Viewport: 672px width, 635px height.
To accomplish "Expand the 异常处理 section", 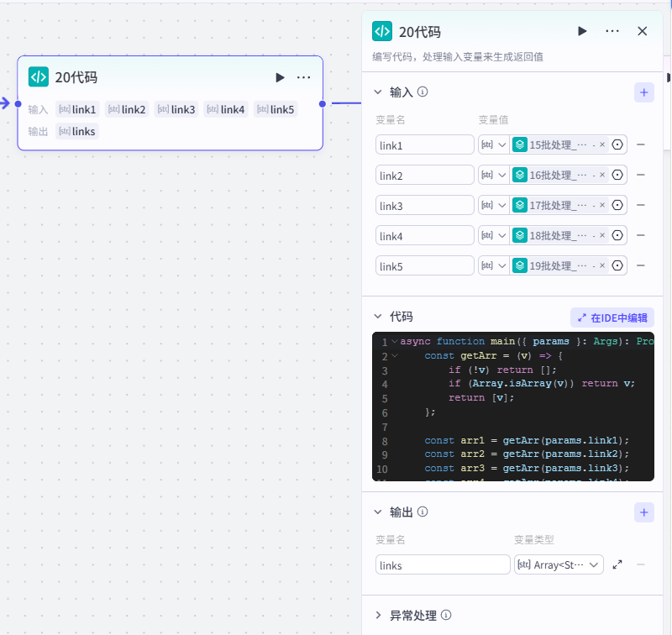I will click(x=378, y=616).
